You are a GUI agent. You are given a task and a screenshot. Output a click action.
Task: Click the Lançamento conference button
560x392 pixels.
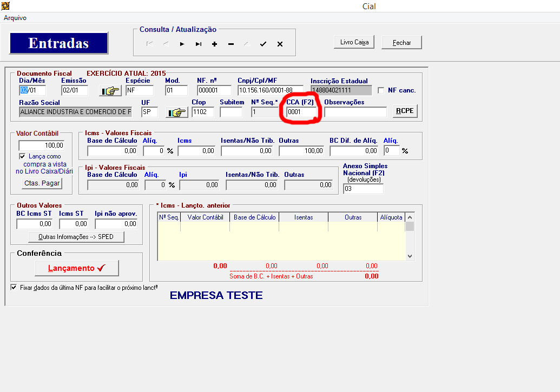(76, 268)
